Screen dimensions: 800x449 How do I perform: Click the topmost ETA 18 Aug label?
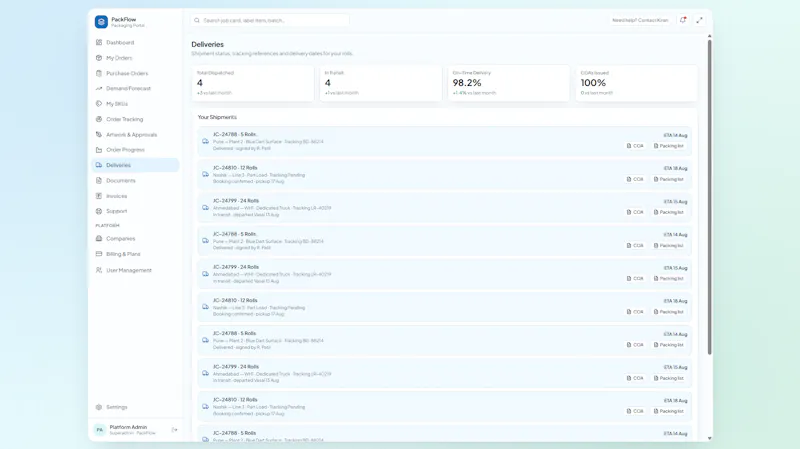coord(675,168)
